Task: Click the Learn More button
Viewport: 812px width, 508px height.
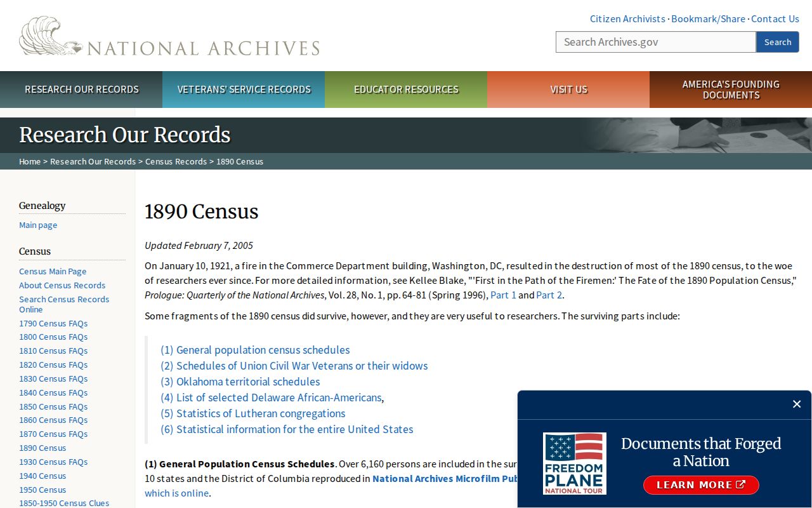Action: [x=701, y=485]
